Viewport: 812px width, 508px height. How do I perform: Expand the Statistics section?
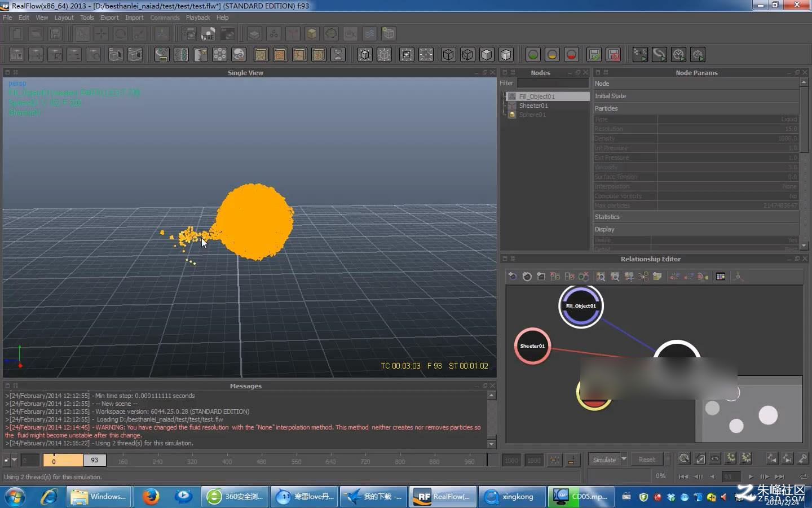[x=696, y=217]
